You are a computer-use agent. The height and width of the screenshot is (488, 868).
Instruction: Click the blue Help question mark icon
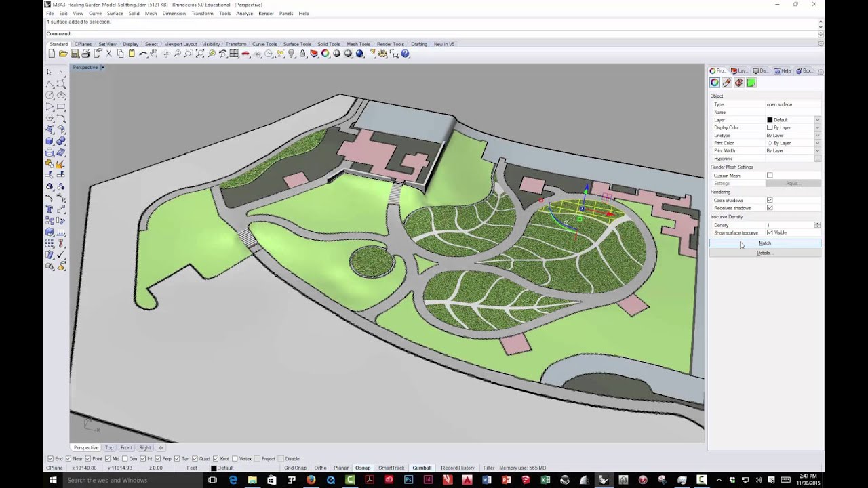pyautogui.click(x=405, y=54)
